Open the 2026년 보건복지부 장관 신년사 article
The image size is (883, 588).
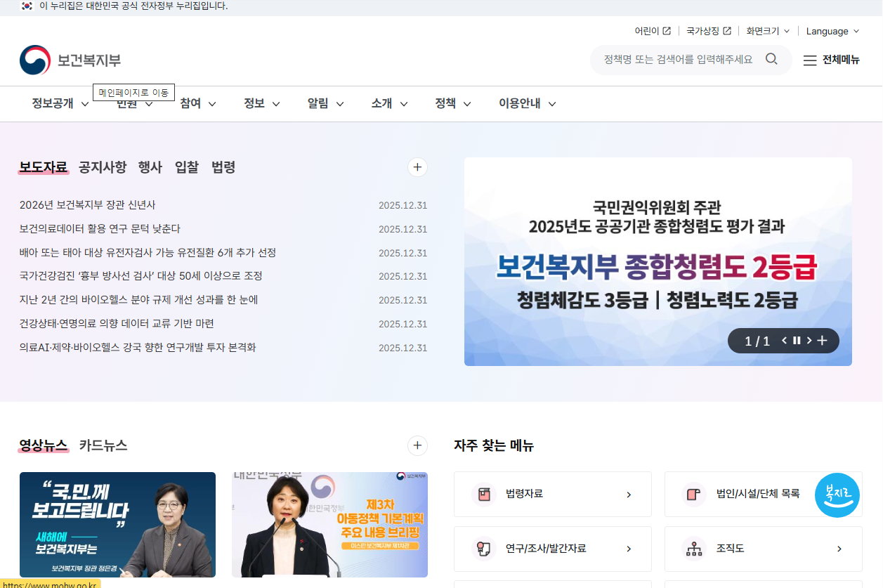(x=88, y=205)
